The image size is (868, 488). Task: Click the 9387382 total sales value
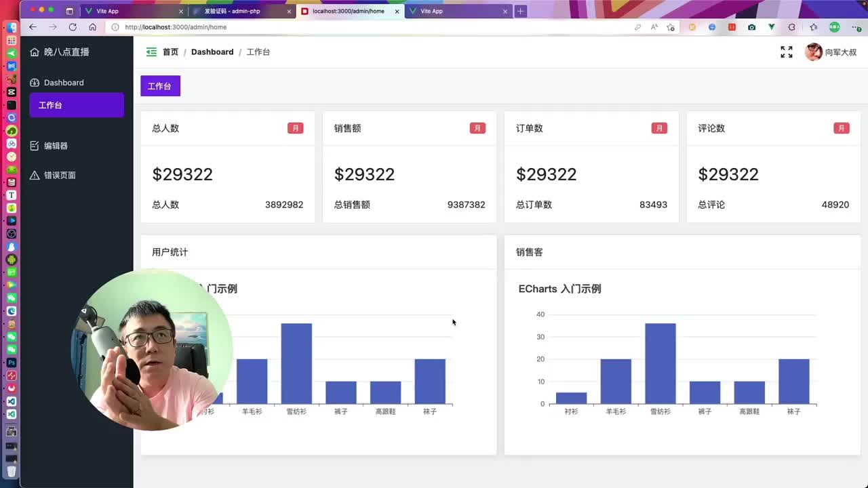(x=467, y=205)
